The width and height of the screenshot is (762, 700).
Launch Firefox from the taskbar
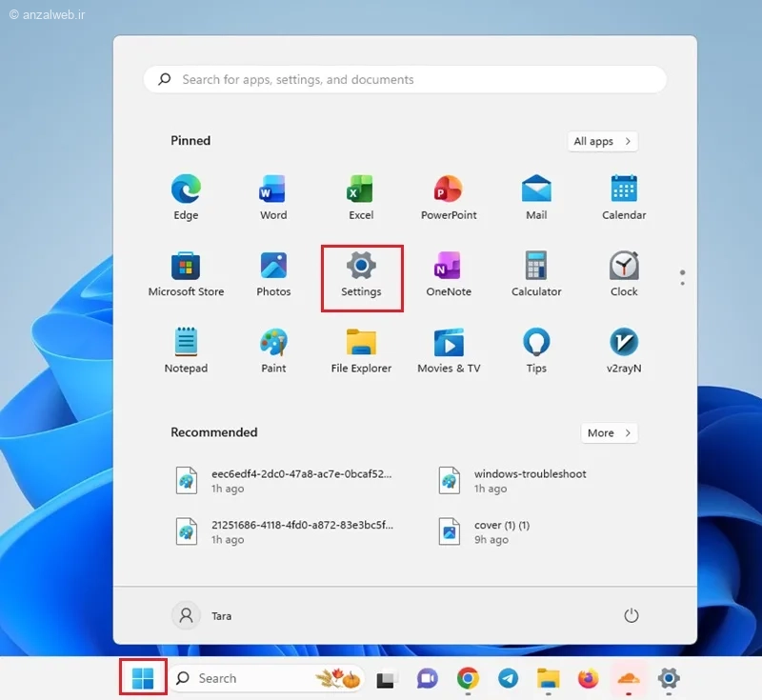click(x=588, y=678)
